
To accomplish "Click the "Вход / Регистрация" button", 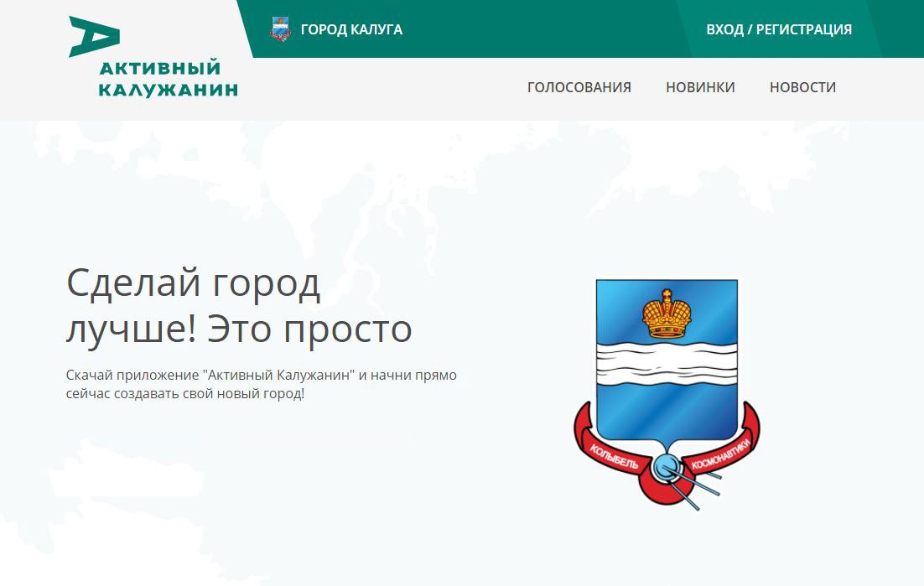I will coord(778,29).
